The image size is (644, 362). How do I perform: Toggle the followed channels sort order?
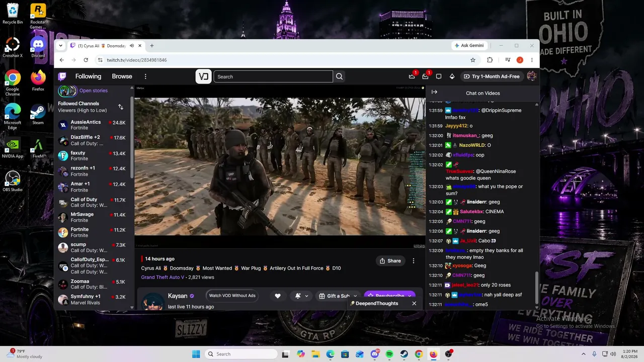121,107
